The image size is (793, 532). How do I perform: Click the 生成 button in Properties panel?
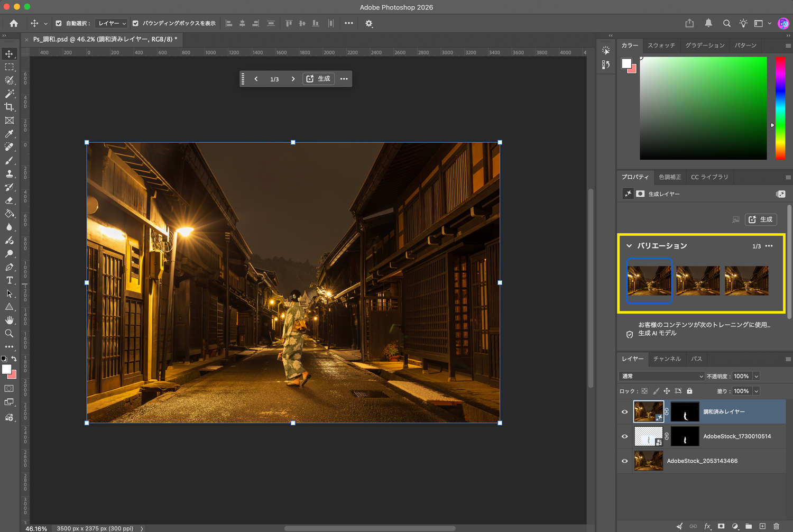[761, 219]
